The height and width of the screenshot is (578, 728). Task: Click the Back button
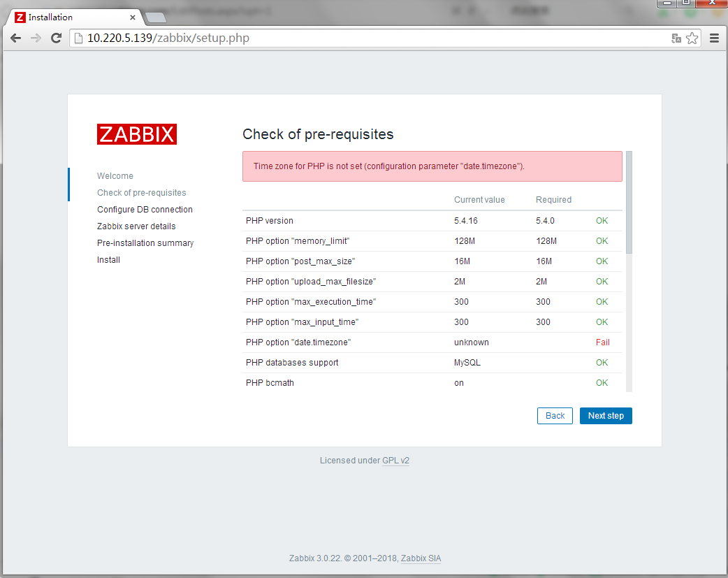tap(555, 416)
